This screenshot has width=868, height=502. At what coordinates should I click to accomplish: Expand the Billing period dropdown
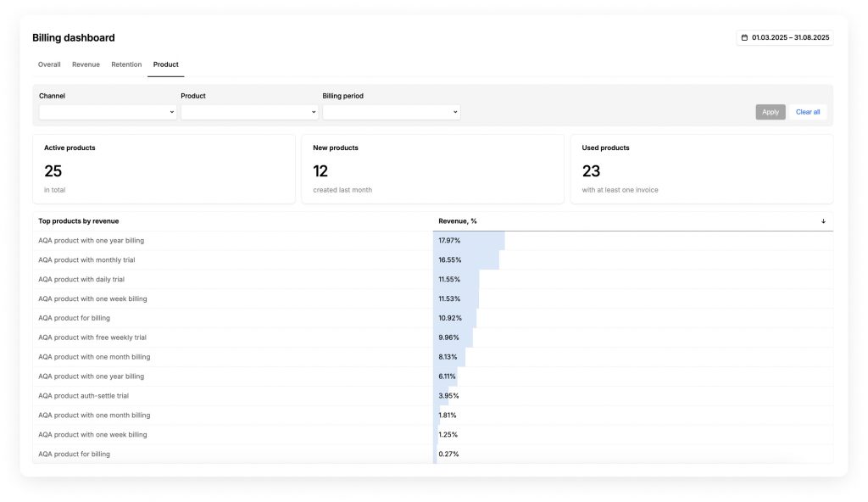pyautogui.click(x=391, y=112)
